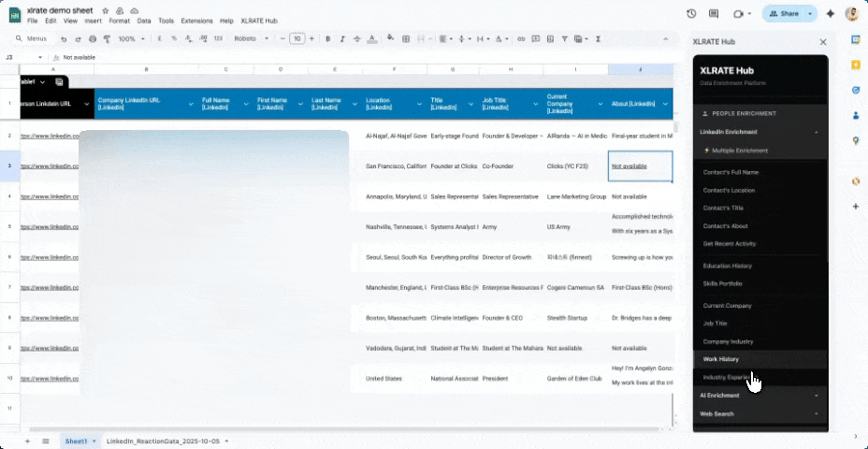This screenshot has width=868, height=449.
Task: Select Education History option
Action: (728, 266)
